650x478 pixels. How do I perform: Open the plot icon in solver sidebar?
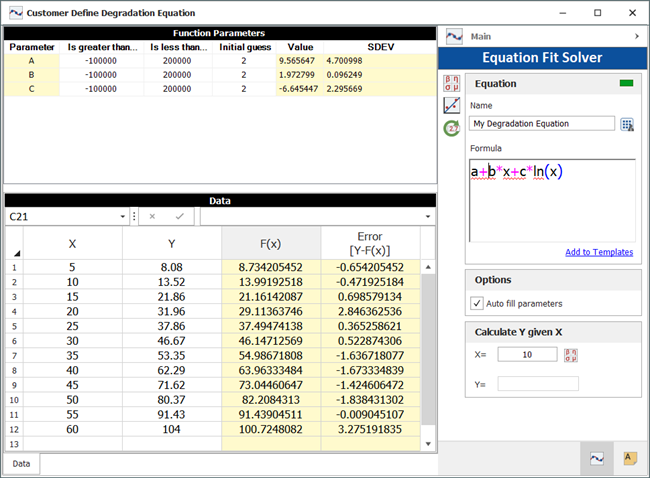coord(451,105)
